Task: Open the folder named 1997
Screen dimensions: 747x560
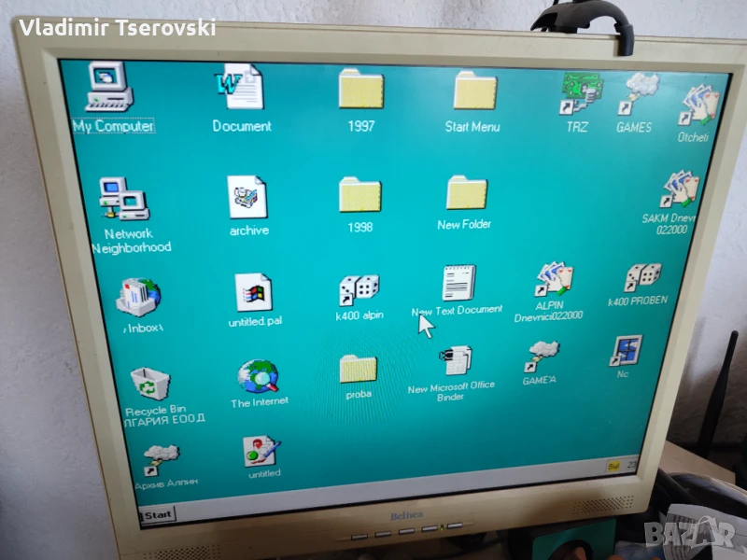Action: tap(360, 91)
